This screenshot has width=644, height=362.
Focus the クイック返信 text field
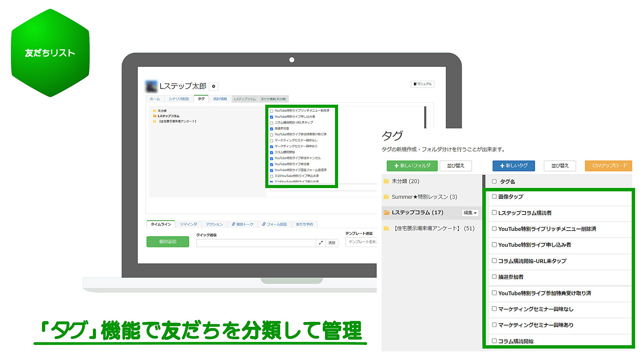(256, 243)
